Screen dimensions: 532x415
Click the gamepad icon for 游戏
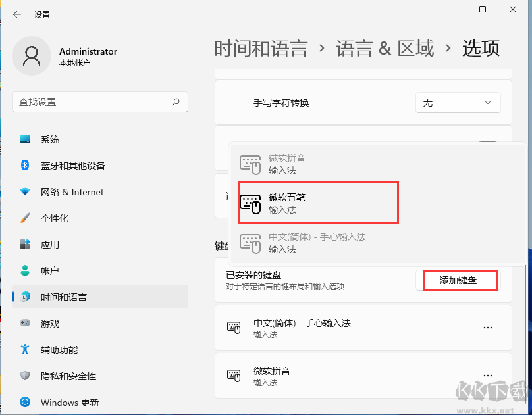click(25, 323)
